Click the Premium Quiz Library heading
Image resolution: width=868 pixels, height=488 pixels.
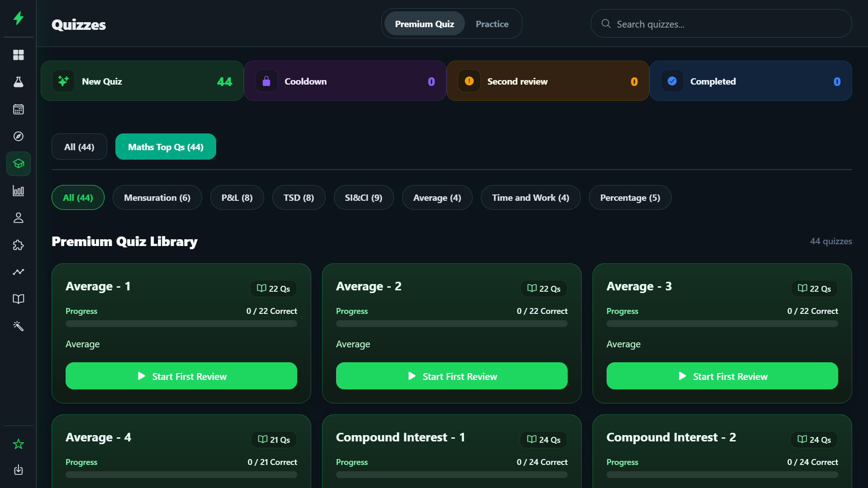point(124,242)
